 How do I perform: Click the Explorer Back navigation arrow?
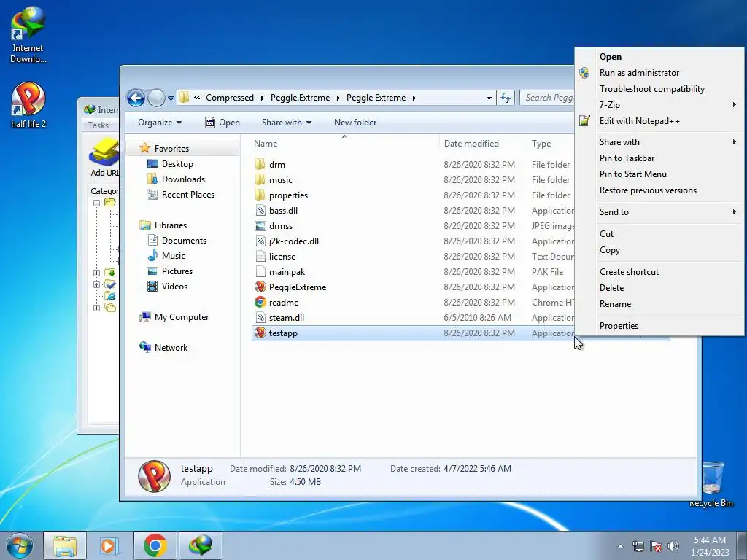[x=136, y=98]
